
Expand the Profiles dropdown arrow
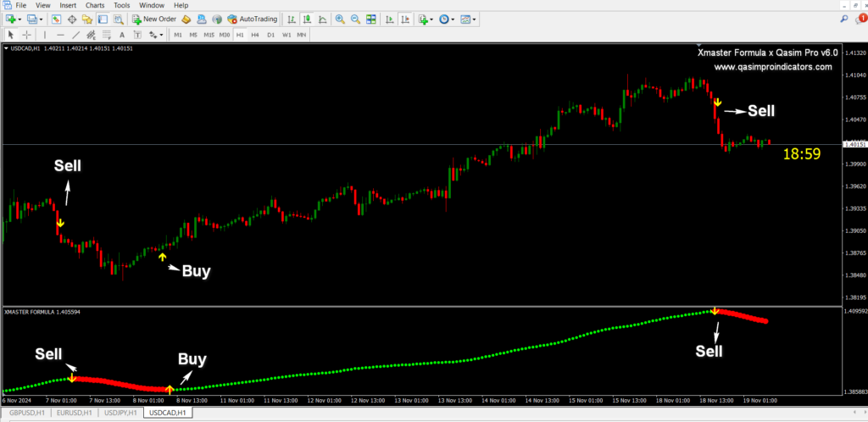(41, 19)
